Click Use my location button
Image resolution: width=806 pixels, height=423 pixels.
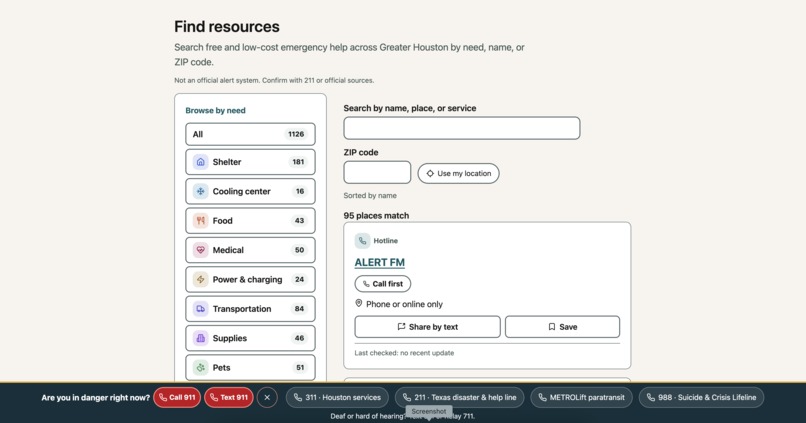[x=459, y=173]
